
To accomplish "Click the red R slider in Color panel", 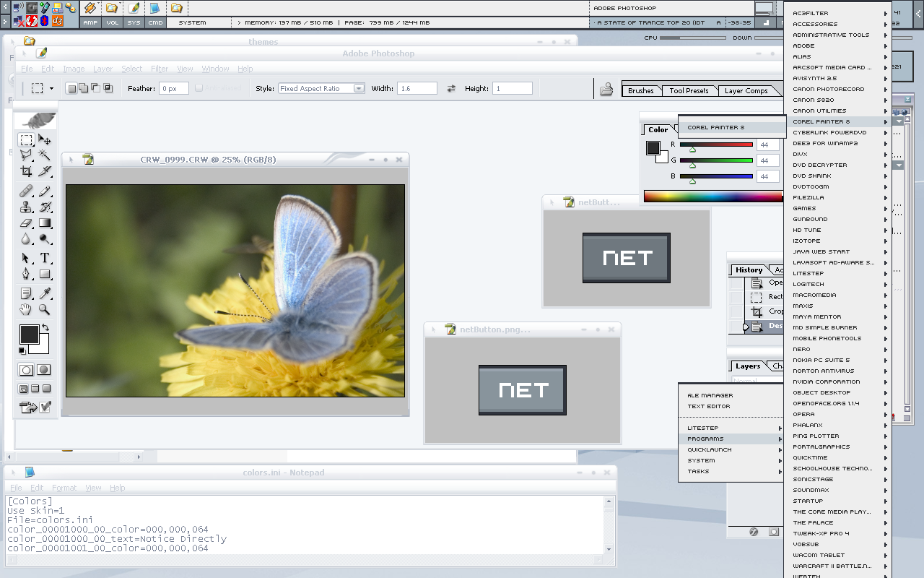I will tap(716, 144).
